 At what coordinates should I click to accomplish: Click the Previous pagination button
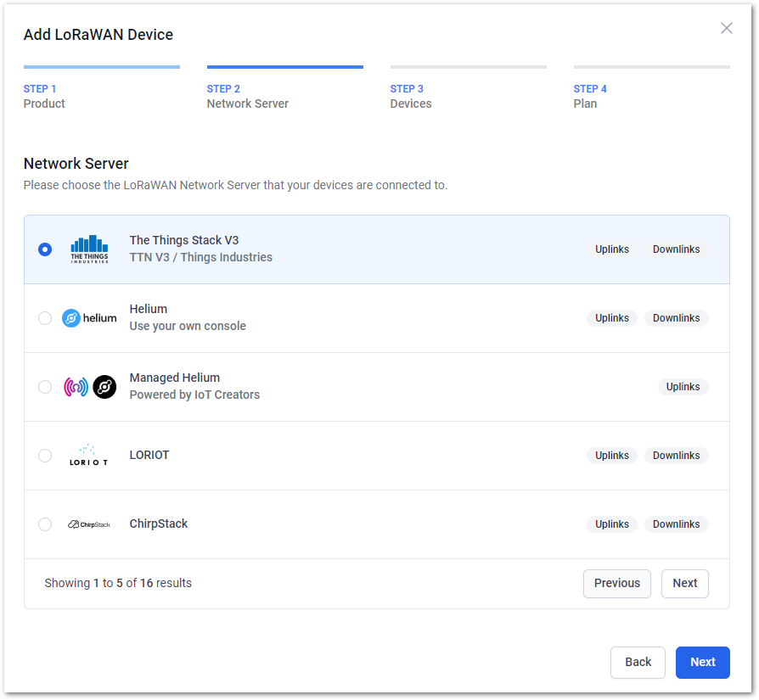[616, 584]
